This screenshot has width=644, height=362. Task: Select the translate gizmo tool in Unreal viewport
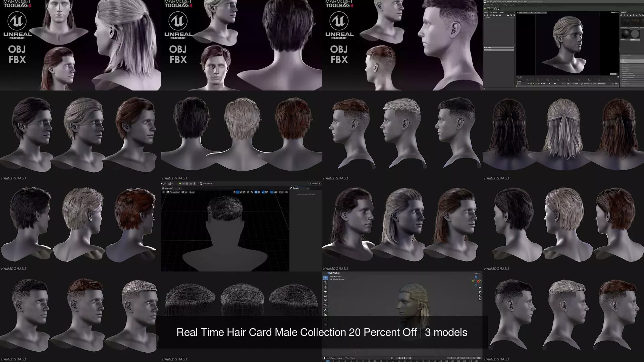tap(238, 192)
